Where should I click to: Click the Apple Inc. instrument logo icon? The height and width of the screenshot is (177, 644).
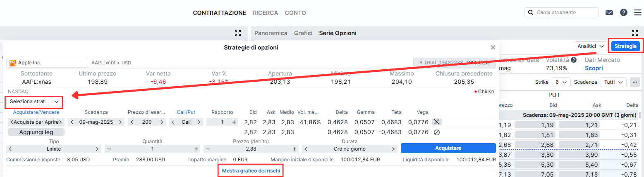(x=13, y=63)
